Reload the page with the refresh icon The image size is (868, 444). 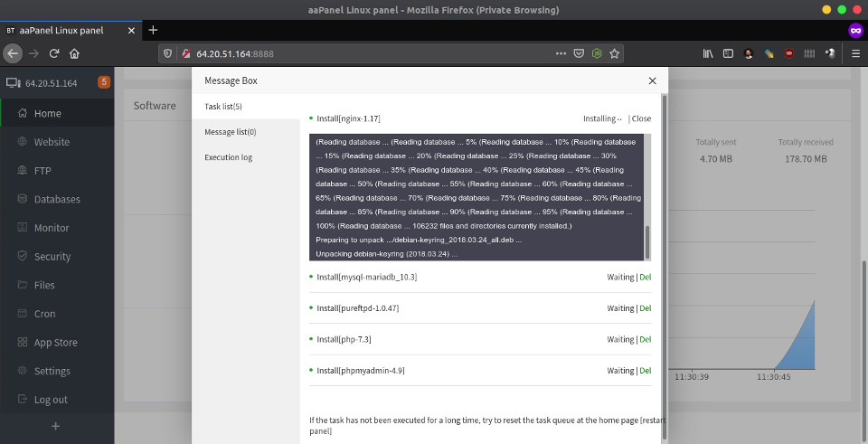click(54, 53)
